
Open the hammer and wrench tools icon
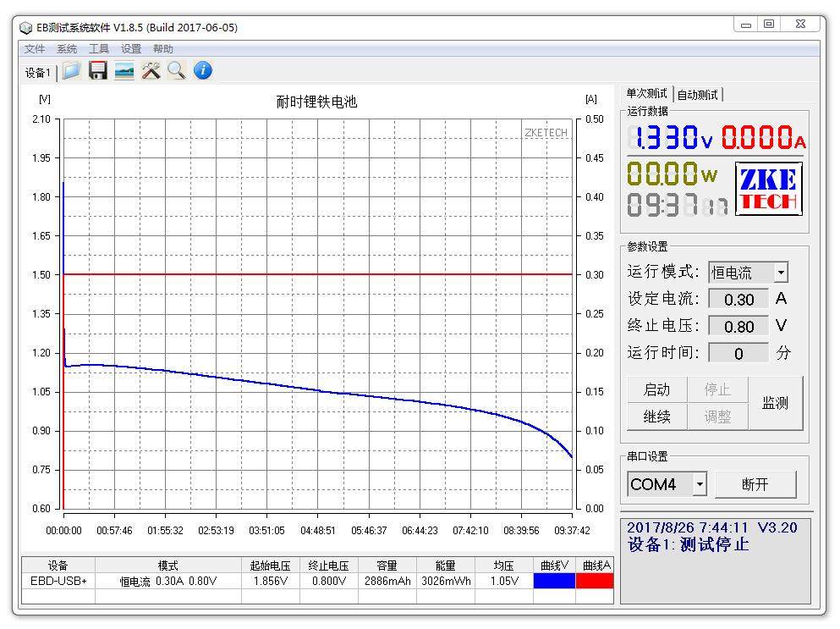point(151,71)
